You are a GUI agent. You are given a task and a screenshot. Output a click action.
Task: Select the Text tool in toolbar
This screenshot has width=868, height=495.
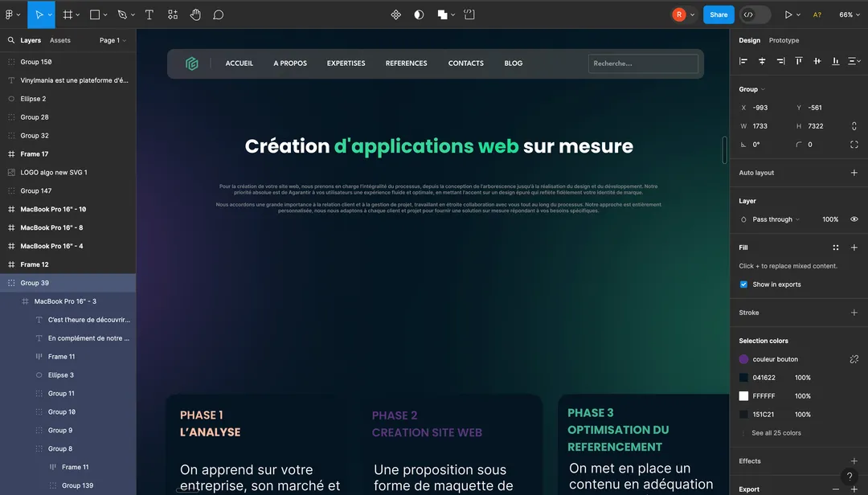tap(149, 14)
